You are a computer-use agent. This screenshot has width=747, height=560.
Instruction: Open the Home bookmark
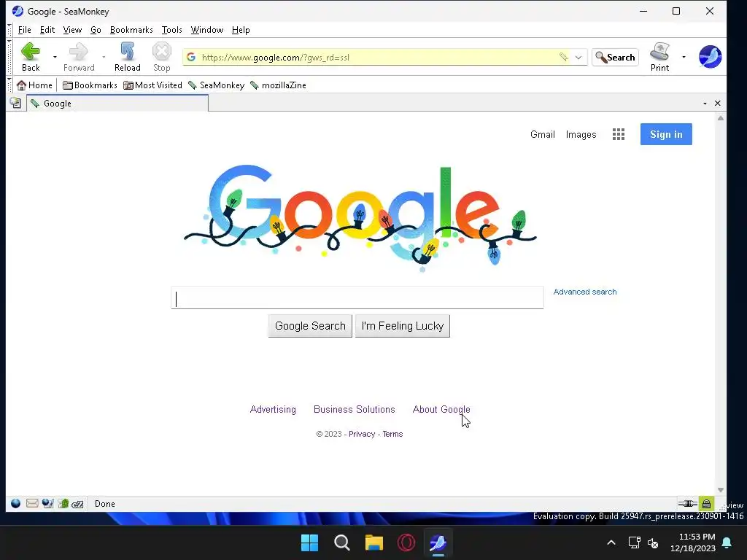34,85
